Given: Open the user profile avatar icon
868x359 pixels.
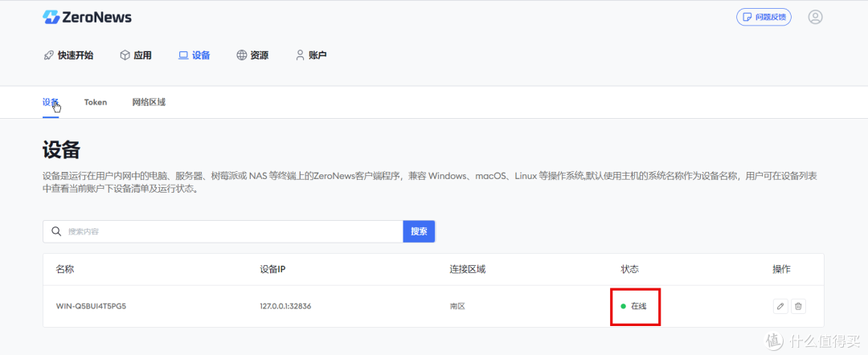Looking at the screenshot, I should 815,17.
